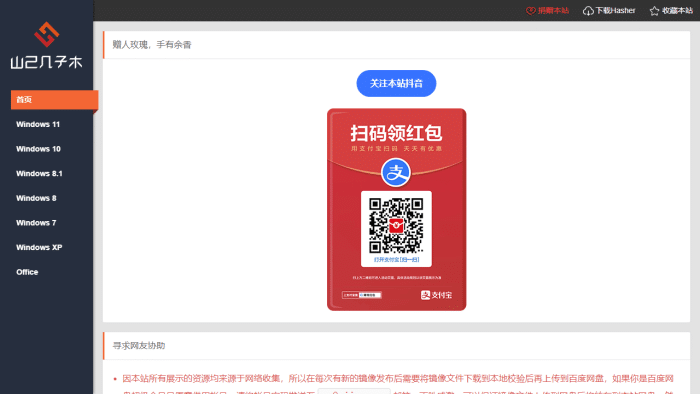Image resolution: width=700 pixels, height=394 pixels.
Task: Click the cloud download icon
Action: pyautogui.click(x=588, y=11)
